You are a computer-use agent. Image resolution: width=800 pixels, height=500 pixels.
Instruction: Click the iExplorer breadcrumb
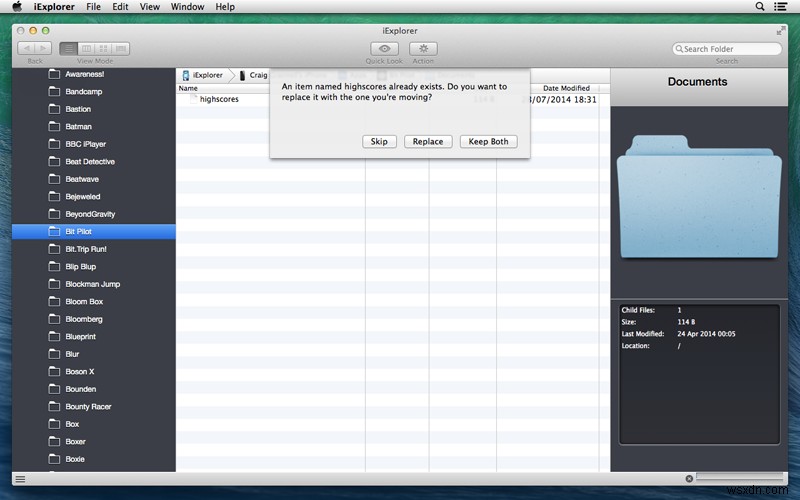(203, 75)
